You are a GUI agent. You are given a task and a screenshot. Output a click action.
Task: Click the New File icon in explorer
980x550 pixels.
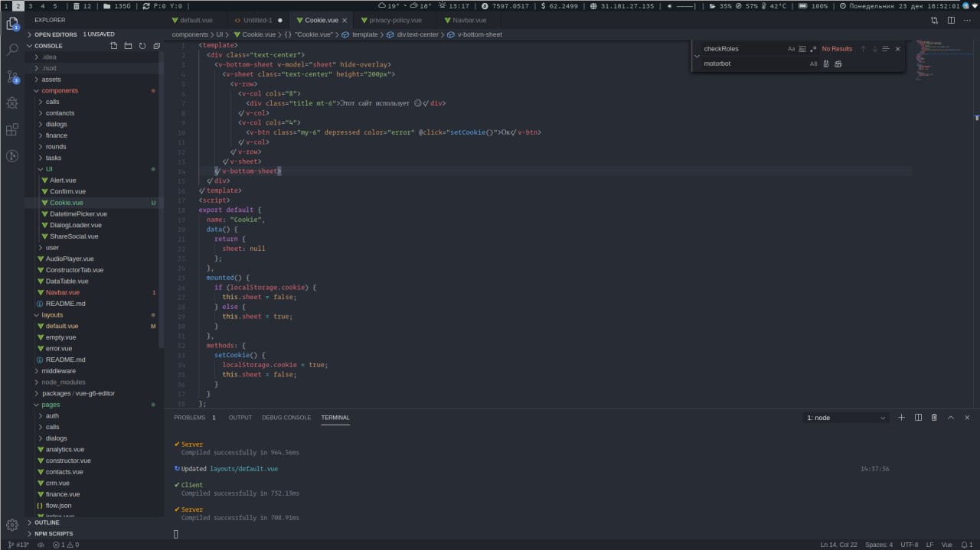pyautogui.click(x=114, y=46)
